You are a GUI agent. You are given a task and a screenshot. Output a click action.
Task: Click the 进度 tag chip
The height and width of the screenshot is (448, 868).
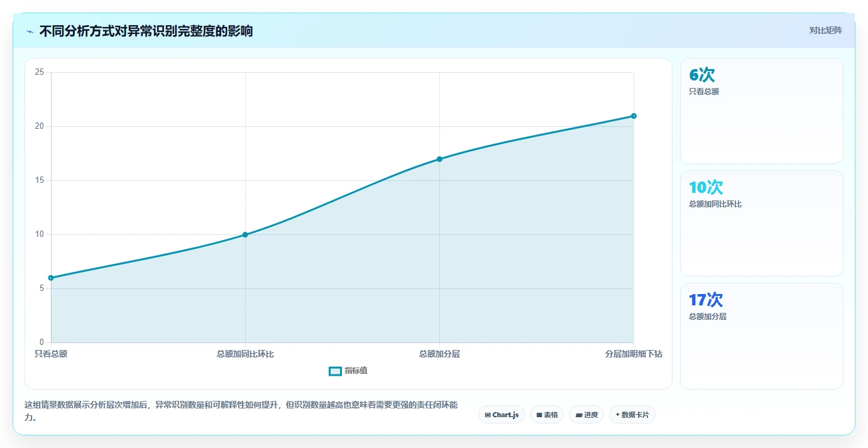[x=586, y=415]
